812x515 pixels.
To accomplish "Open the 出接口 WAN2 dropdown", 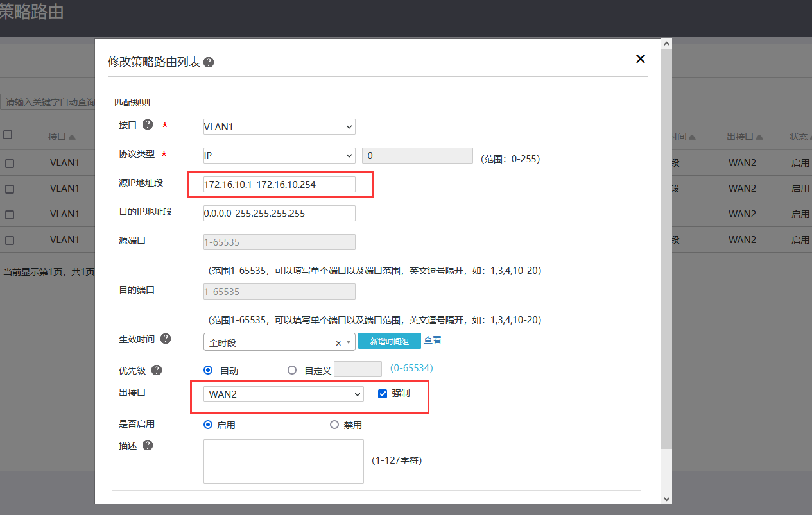I will (284, 394).
